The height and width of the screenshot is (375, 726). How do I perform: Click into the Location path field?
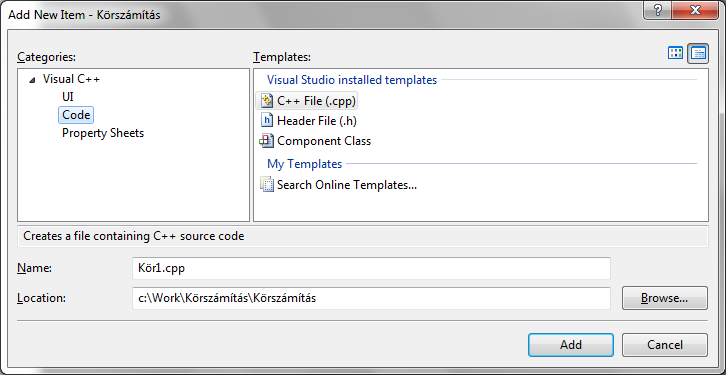[x=371, y=298]
